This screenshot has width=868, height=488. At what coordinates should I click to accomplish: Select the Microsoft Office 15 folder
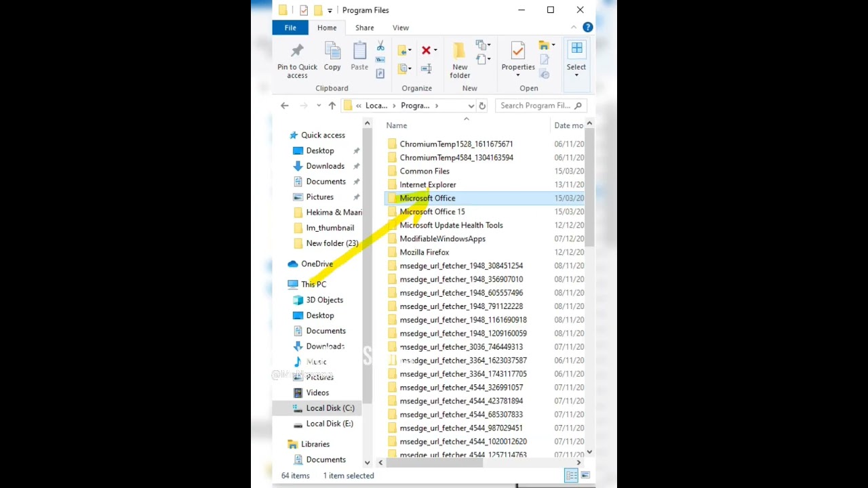pos(432,211)
